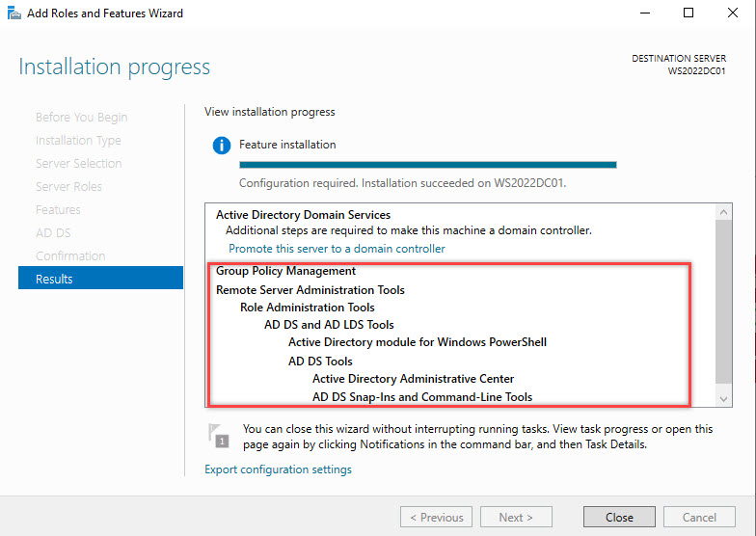Click the results list scroll up arrow

click(723, 212)
